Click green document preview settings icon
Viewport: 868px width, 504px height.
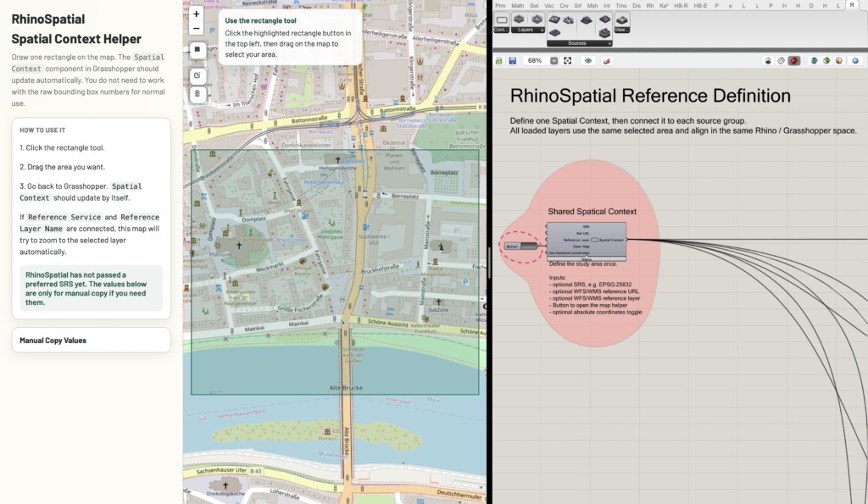(826, 61)
